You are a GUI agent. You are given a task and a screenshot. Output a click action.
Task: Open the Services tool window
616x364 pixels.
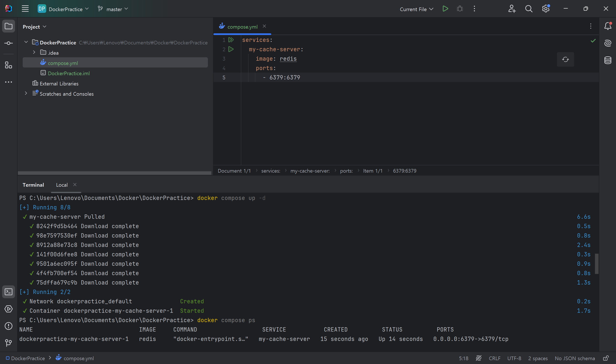(x=9, y=309)
